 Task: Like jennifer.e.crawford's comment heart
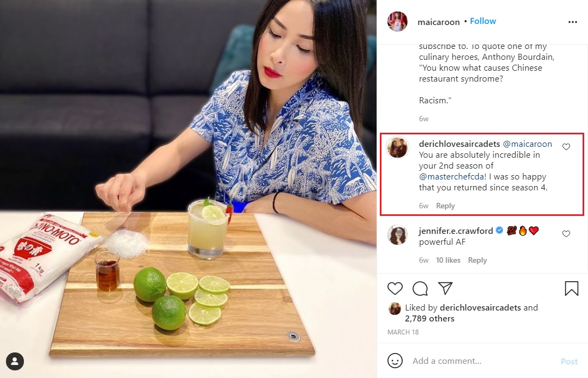pos(566,234)
